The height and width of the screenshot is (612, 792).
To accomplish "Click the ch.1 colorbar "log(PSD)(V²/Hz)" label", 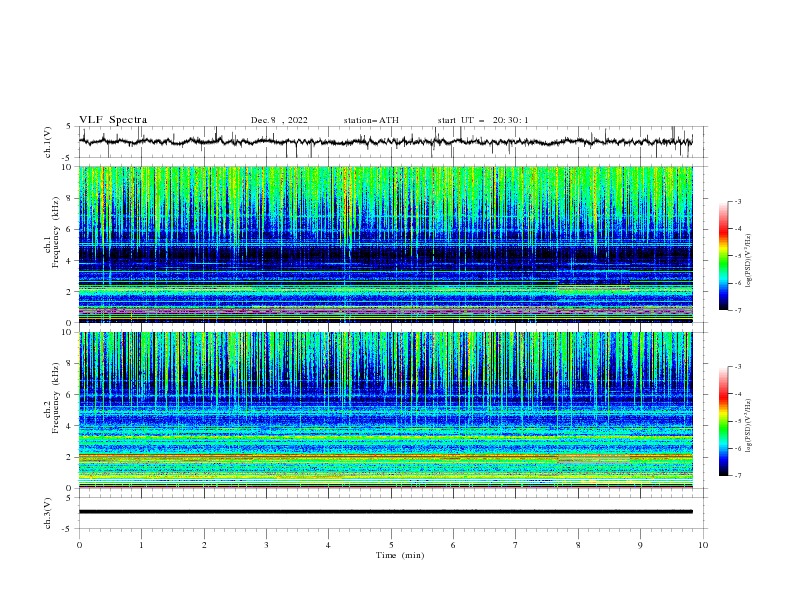I will click(749, 261).
